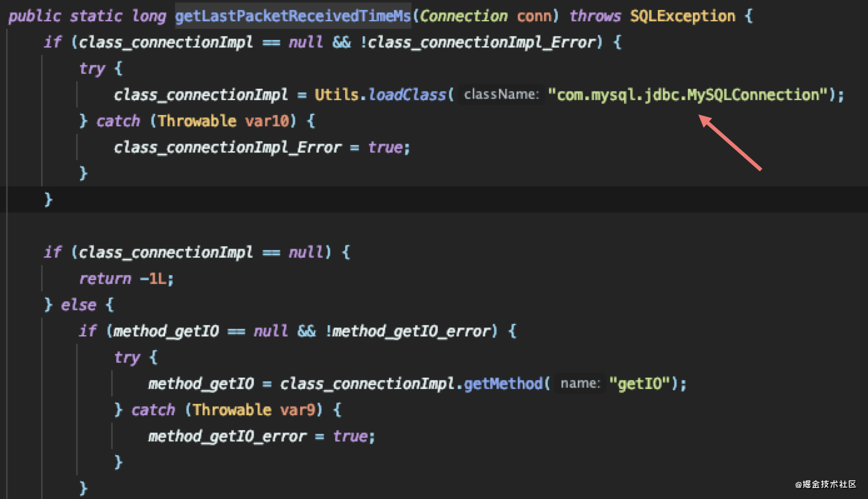Click the static keyword
This screenshot has height=499, width=868.
[96, 16]
